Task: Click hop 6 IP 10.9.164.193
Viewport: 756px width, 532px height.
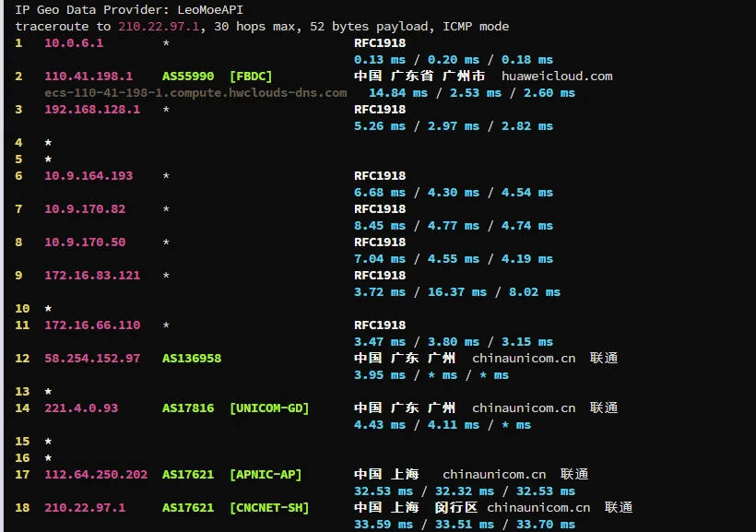Action: pos(89,175)
